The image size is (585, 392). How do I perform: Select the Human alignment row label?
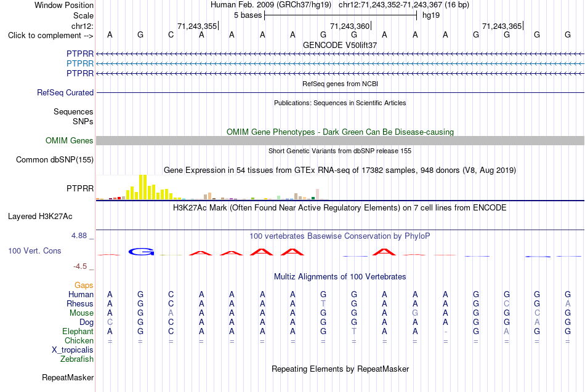[x=81, y=295]
